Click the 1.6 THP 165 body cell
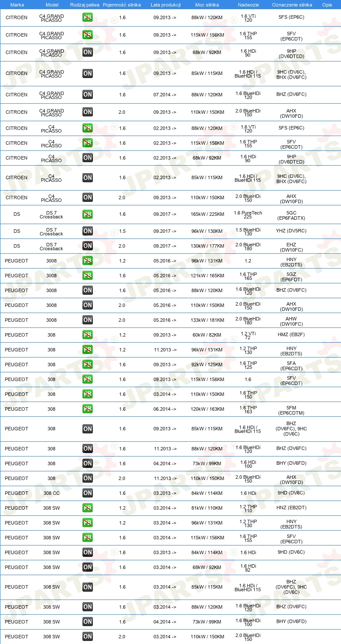The width and height of the screenshot is (341, 644). (248, 276)
